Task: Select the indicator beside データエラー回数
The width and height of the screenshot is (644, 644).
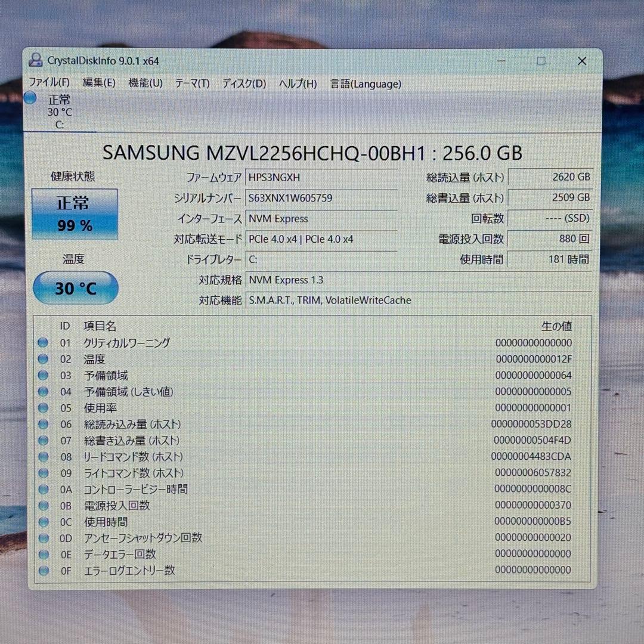Action: click(x=43, y=554)
